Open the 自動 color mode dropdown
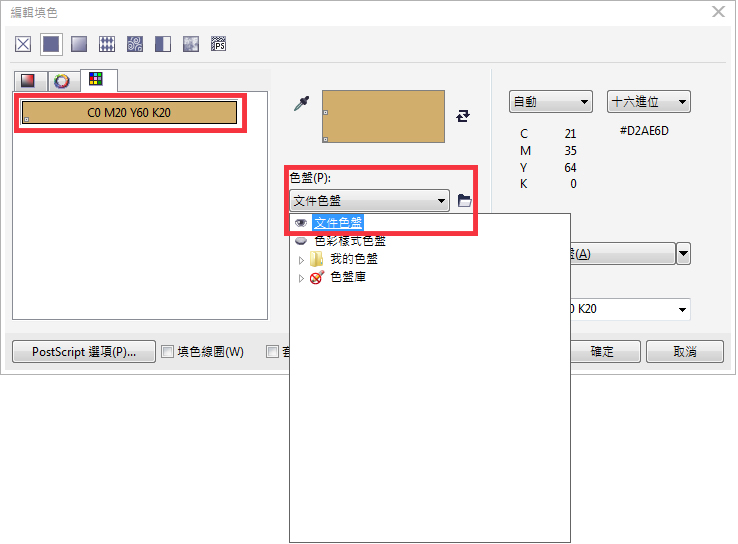Viewport: 738px width, 544px height. pyautogui.click(x=551, y=102)
